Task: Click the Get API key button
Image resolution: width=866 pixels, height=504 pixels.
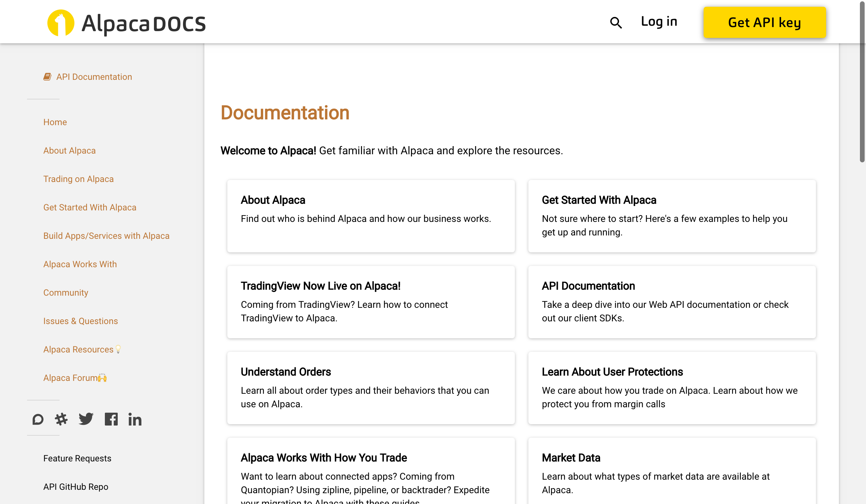Action: click(x=765, y=22)
